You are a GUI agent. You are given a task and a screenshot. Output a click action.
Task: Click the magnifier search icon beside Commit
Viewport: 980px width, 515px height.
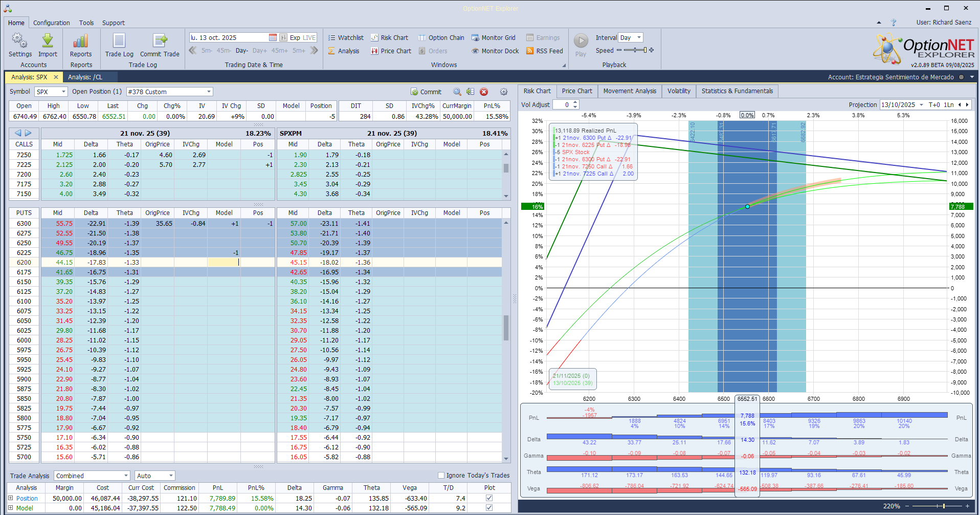point(457,92)
